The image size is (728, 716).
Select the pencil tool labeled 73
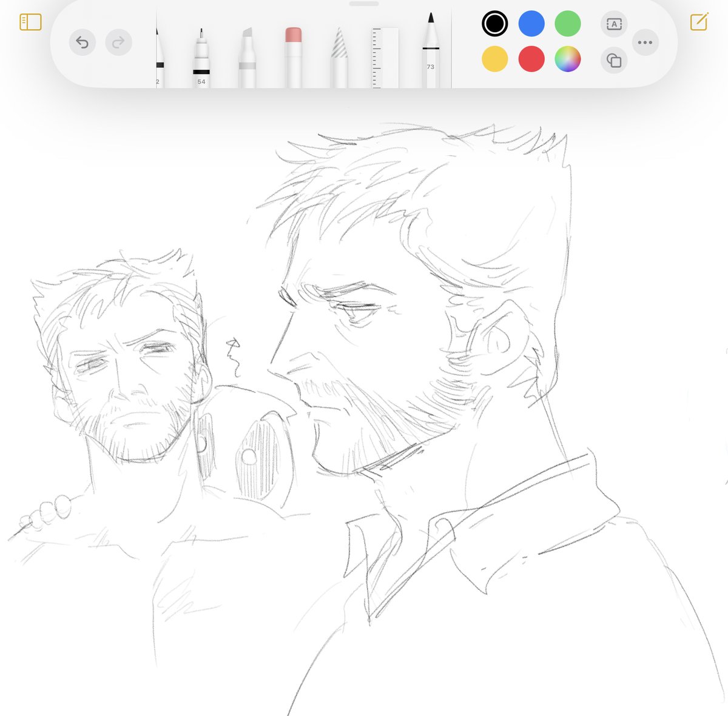[x=431, y=50]
